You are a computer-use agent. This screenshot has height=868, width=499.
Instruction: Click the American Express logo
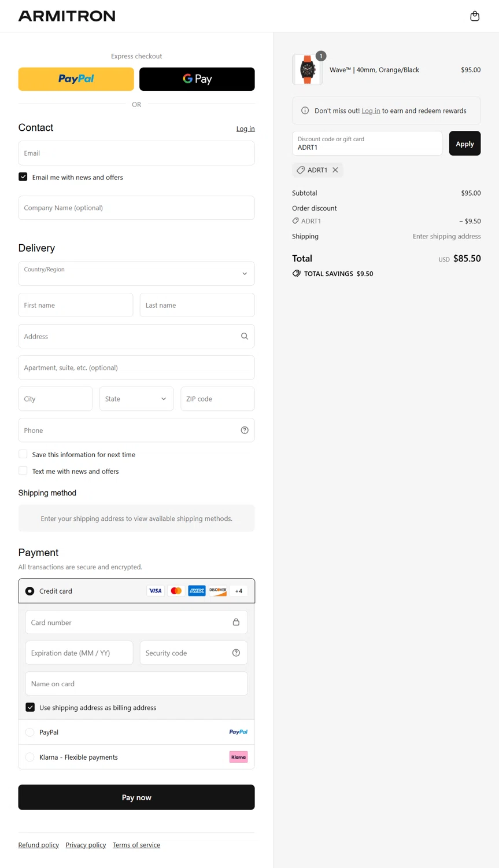(x=197, y=591)
